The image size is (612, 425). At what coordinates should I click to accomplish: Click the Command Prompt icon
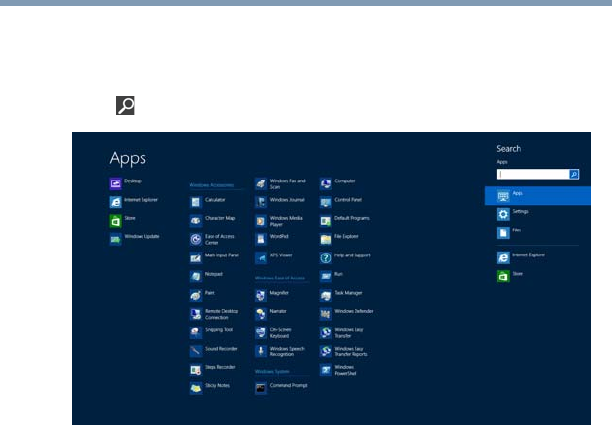tap(261, 387)
